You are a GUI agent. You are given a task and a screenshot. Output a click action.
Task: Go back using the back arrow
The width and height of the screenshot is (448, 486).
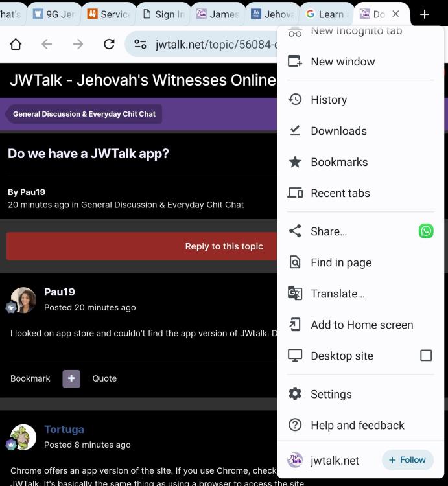47,44
